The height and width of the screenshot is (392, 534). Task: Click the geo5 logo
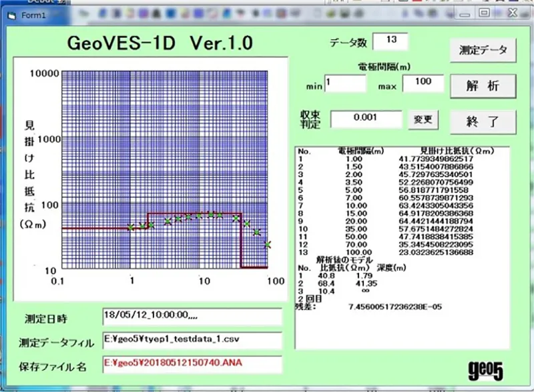click(x=490, y=367)
